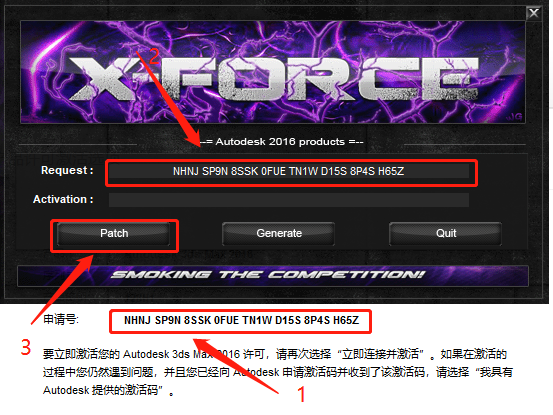
Task: Click the Activation label
Action: pyautogui.click(x=63, y=199)
